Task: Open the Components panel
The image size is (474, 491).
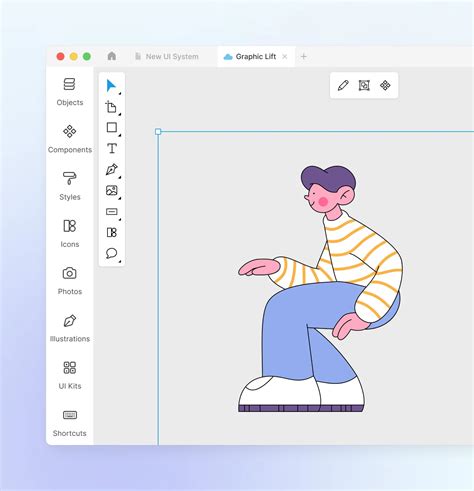Action: click(70, 139)
